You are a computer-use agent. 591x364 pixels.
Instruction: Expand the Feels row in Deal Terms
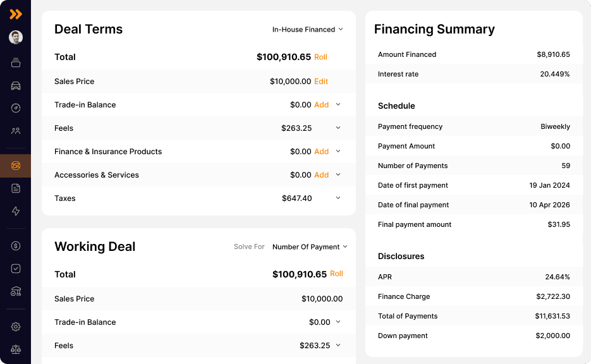[338, 128]
